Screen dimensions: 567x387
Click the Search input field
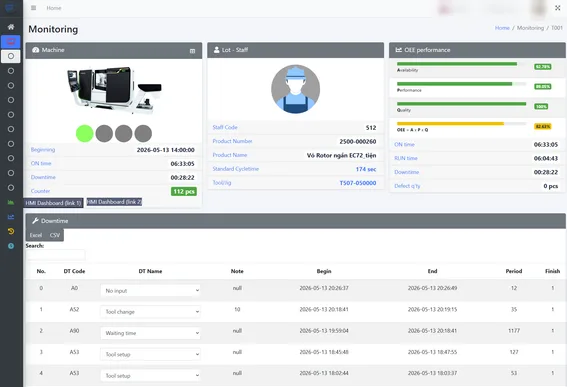click(x=56, y=255)
